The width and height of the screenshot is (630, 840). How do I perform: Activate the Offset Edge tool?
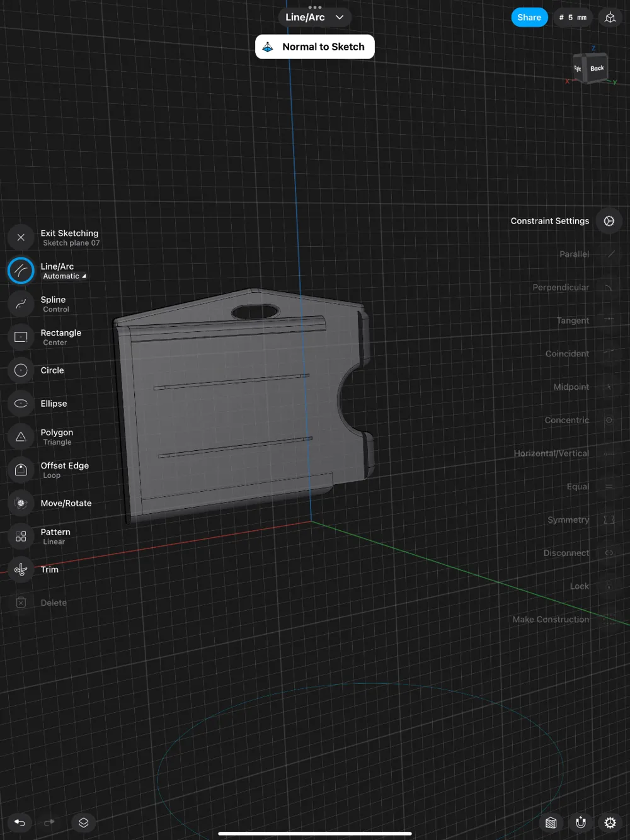click(x=21, y=470)
